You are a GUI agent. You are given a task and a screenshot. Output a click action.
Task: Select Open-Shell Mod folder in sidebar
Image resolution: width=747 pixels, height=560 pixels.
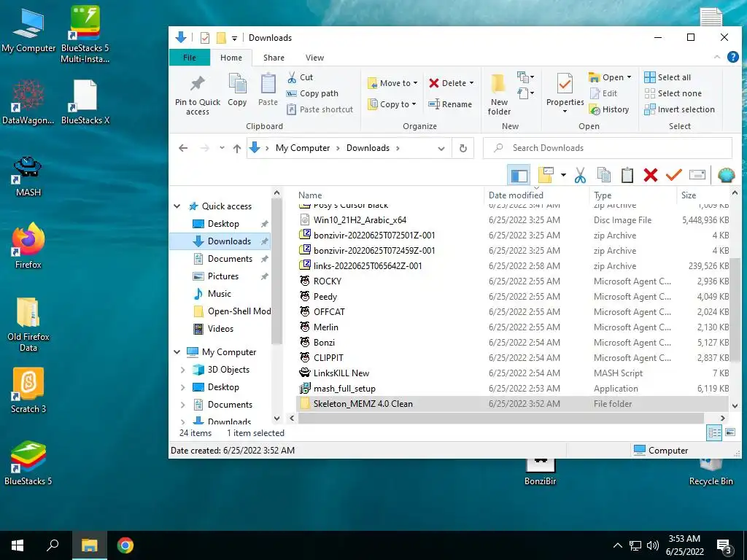[233, 311]
